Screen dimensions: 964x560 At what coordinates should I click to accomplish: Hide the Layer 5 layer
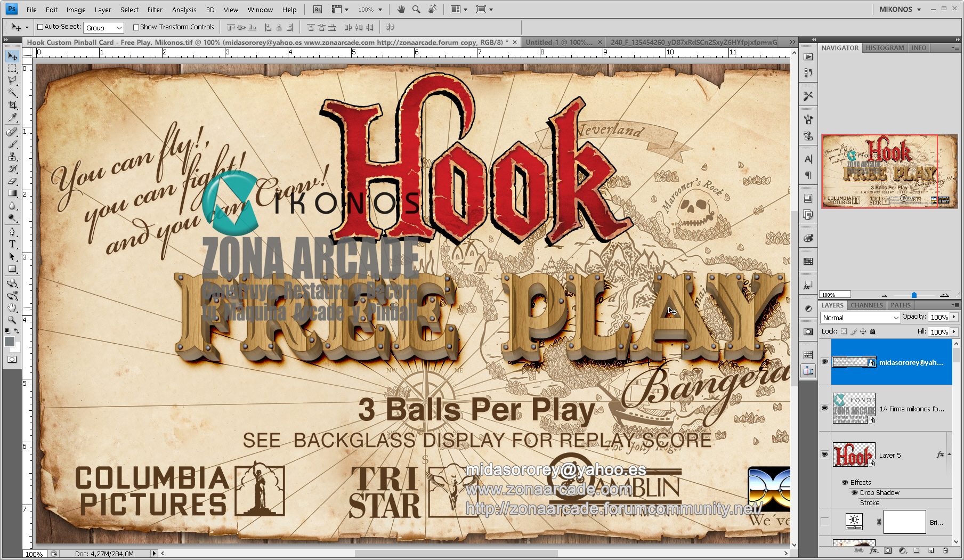[x=824, y=455]
